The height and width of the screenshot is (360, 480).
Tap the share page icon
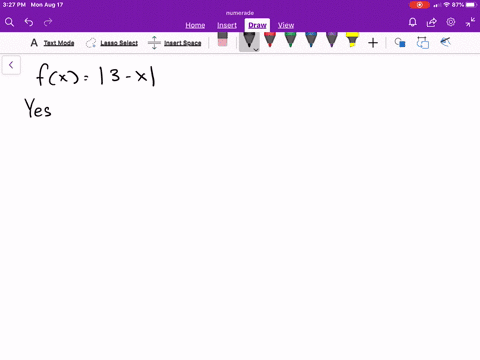pos(432,22)
